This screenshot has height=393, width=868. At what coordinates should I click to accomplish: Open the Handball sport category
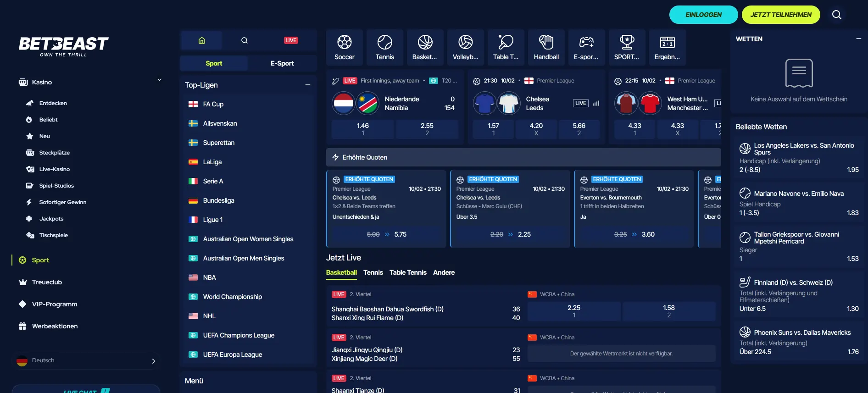(x=546, y=47)
